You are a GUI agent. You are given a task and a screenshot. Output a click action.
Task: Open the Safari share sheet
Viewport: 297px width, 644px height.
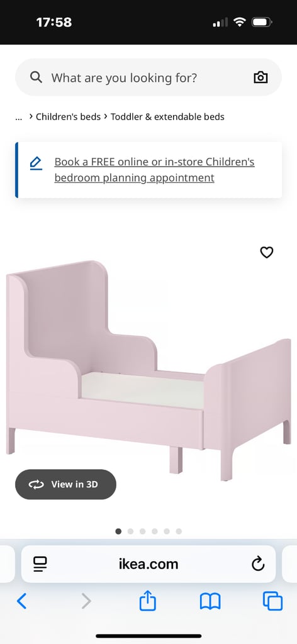(x=148, y=601)
